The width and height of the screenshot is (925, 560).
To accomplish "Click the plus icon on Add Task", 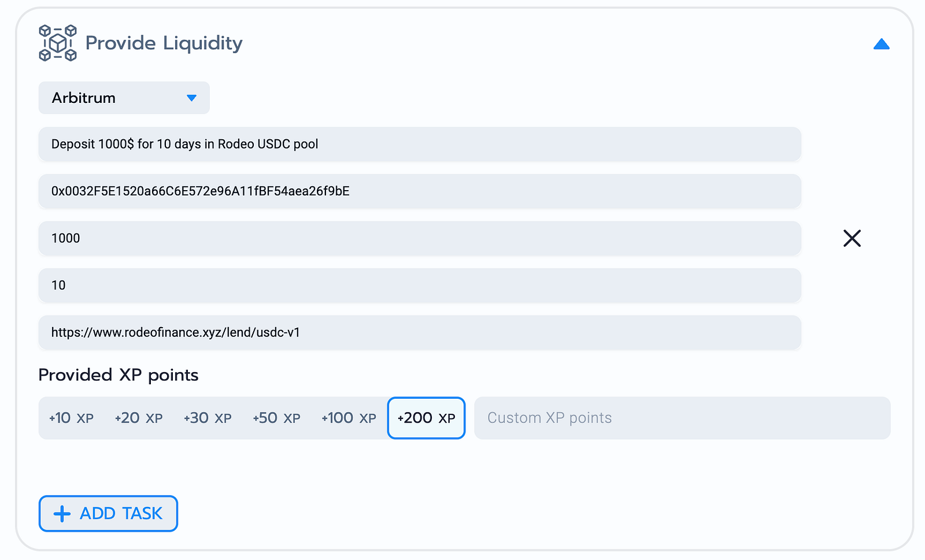I will pyautogui.click(x=62, y=513).
